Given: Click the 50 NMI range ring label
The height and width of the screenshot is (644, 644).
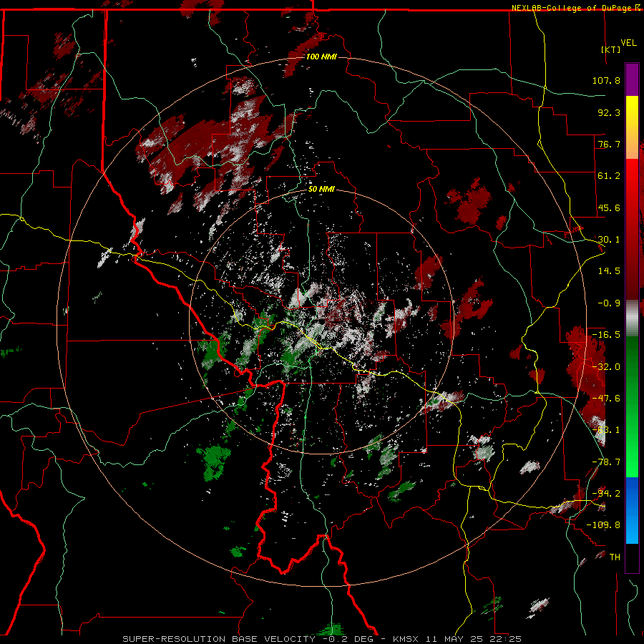Looking at the screenshot, I should (x=321, y=190).
